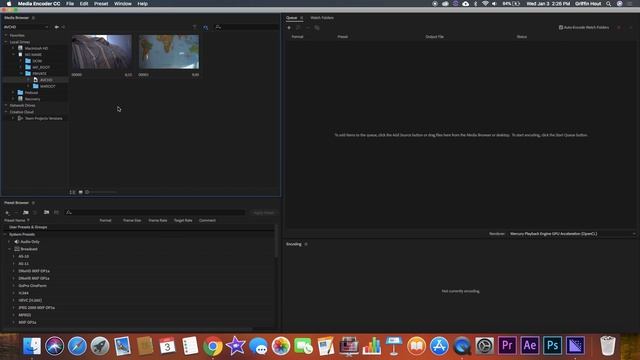Image resolution: width=640 pixels, height=360 pixels.
Task: Open Spotlight search in the menu bar
Action: pos(609,4)
